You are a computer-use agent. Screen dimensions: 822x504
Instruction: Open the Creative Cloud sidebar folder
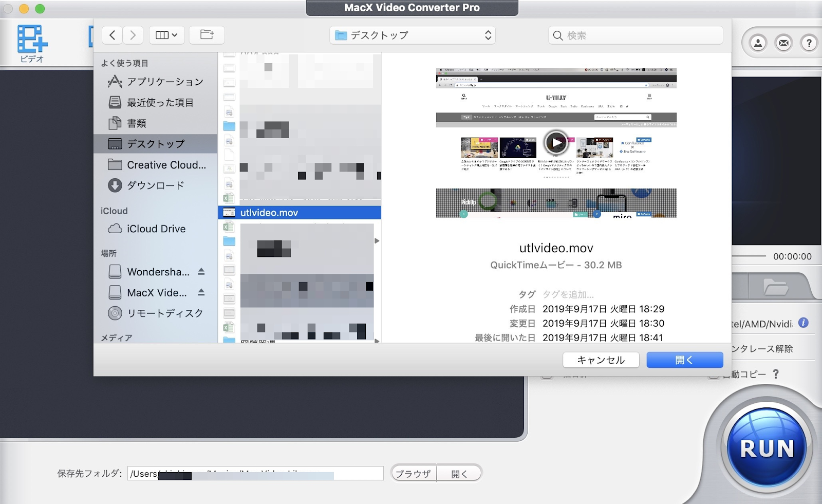click(157, 164)
